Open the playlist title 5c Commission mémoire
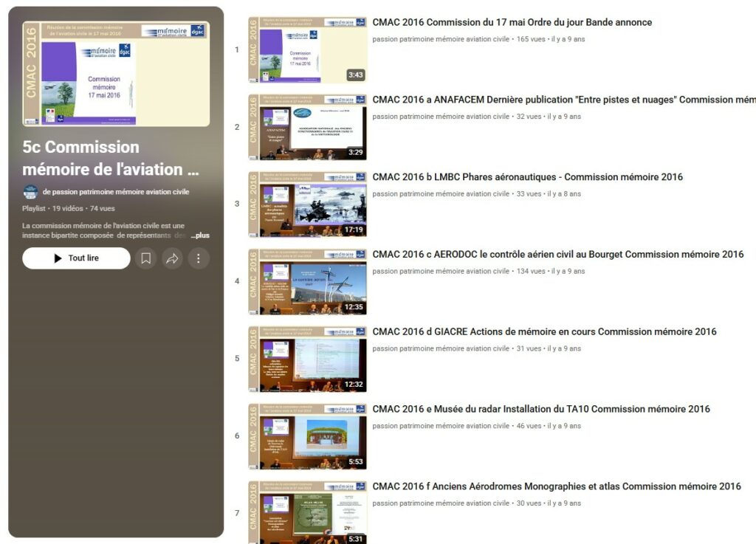The height and width of the screenshot is (544, 756). [111, 158]
